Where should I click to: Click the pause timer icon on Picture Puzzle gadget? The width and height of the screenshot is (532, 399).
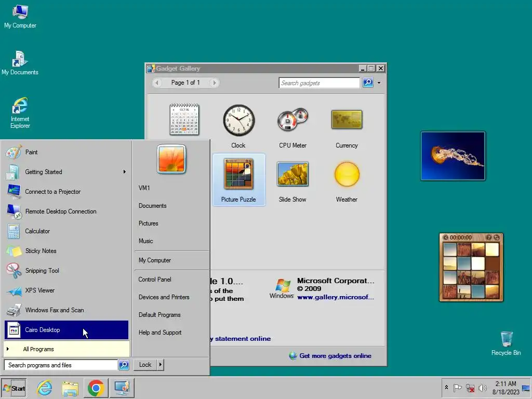[446, 237]
